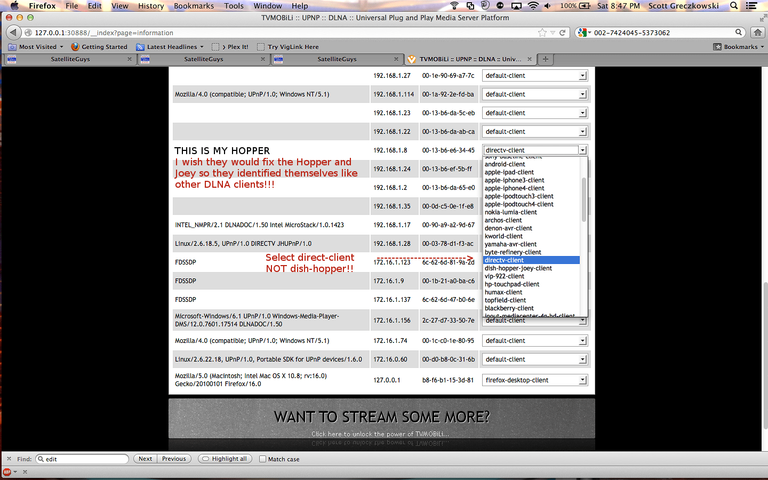768x480 pixels.
Task: Open the client dropdown for 192.168.1.23
Action: pyautogui.click(x=535, y=113)
